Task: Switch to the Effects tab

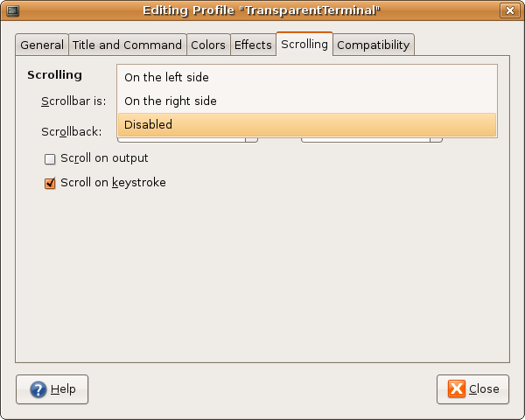Action: pyautogui.click(x=253, y=45)
